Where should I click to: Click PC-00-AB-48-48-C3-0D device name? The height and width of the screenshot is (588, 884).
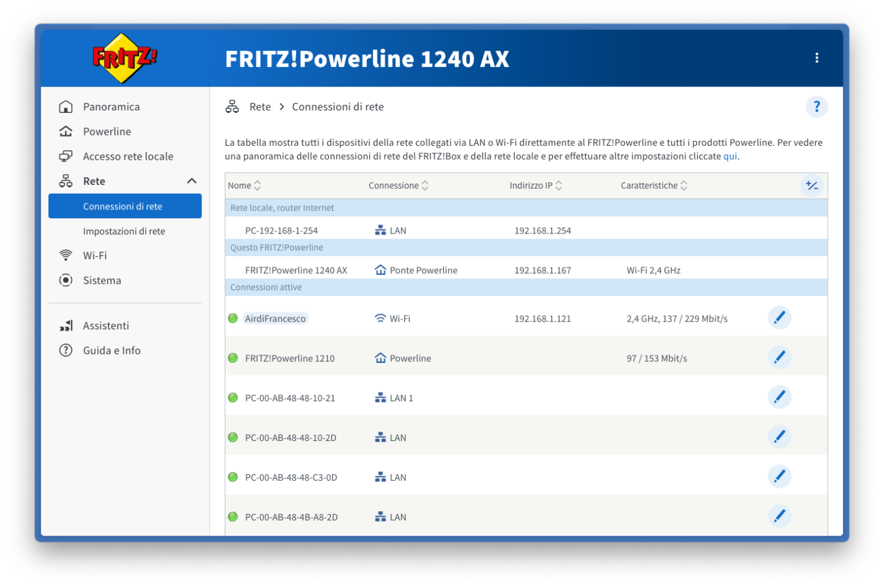pyautogui.click(x=291, y=478)
